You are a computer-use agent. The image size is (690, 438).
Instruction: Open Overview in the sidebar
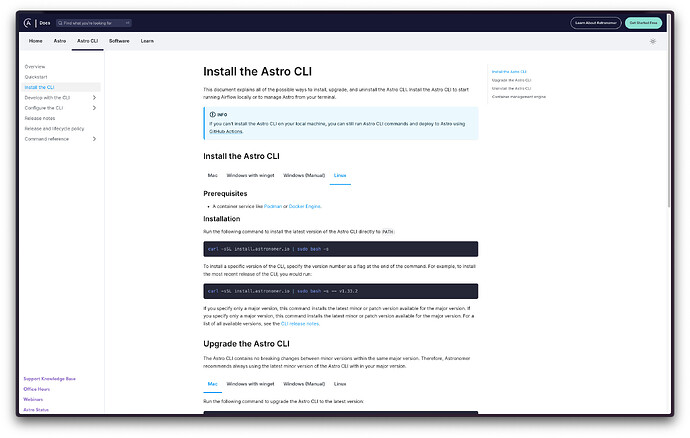35,67
